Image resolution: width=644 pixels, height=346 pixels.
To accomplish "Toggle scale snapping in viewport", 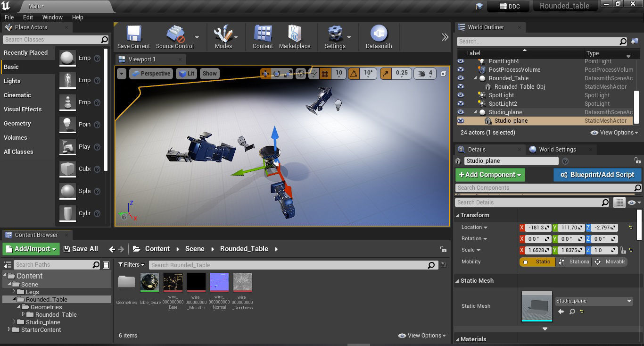I will point(386,73).
